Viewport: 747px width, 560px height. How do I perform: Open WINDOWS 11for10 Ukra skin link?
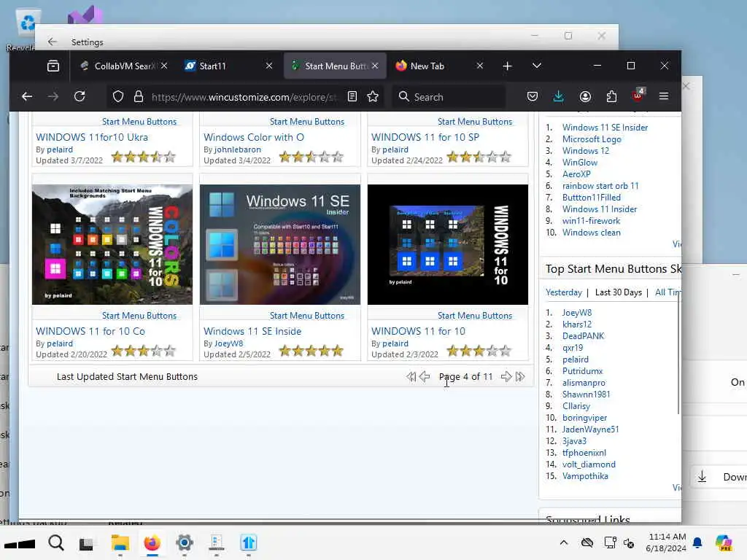[x=92, y=137]
